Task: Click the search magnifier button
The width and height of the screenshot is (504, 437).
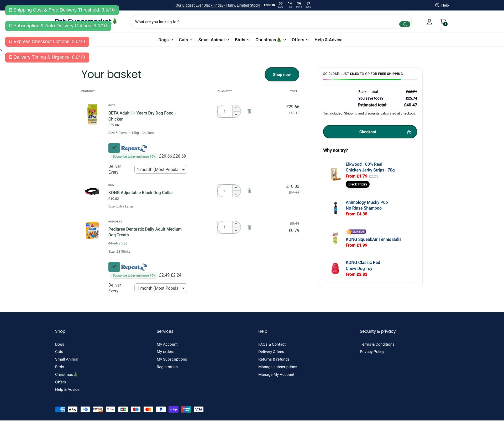Action: click(405, 24)
